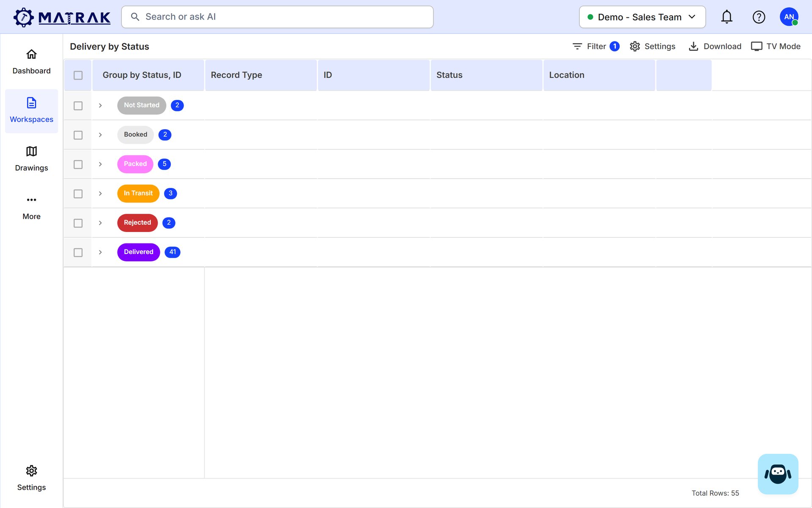Screen dimensions: 812x508
Task: Check the Packed row checkbox
Action: click(78, 164)
